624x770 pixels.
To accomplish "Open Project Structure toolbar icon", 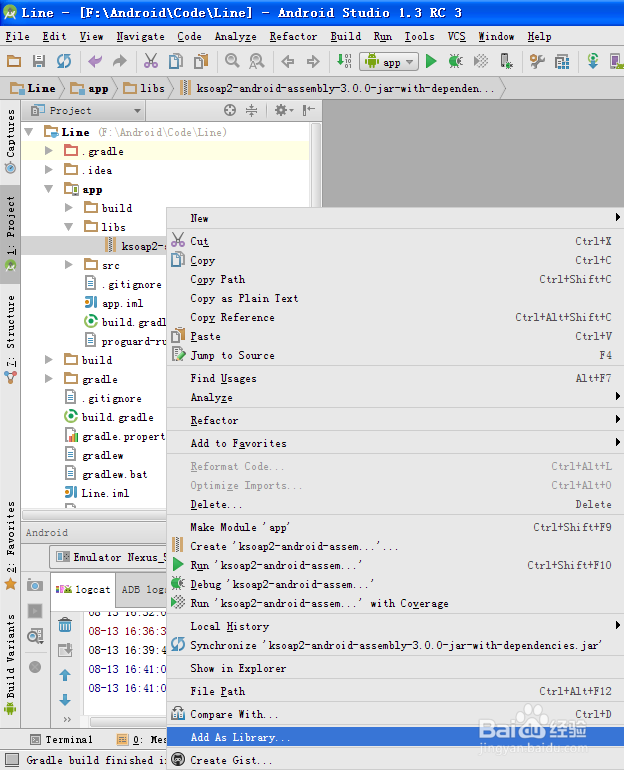I will pos(562,61).
